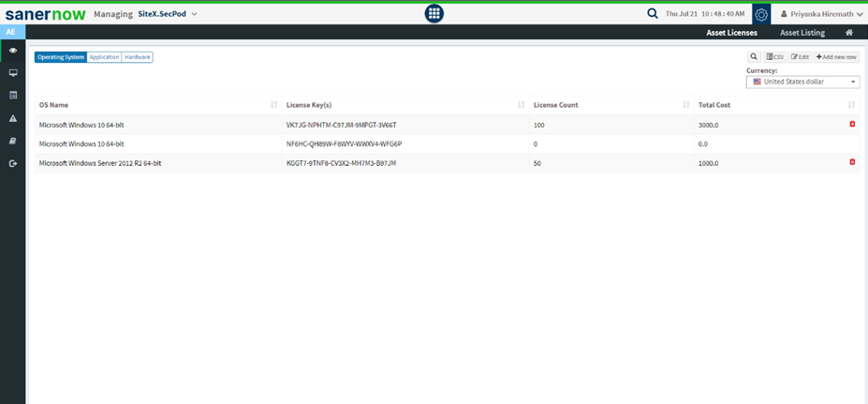Open the warning triangle icon in sidebar
The image size is (868, 404).
[x=13, y=118]
